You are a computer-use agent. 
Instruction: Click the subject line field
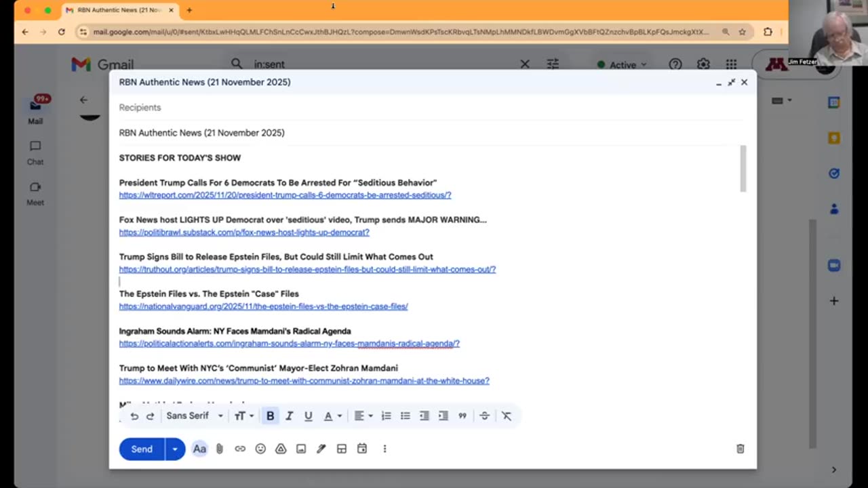(431, 133)
